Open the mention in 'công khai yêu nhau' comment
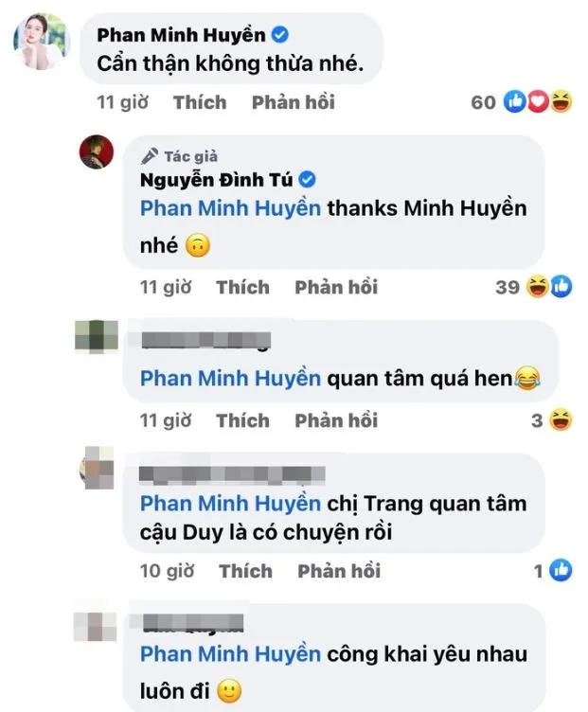 pyautogui.click(x=231, y=654)
